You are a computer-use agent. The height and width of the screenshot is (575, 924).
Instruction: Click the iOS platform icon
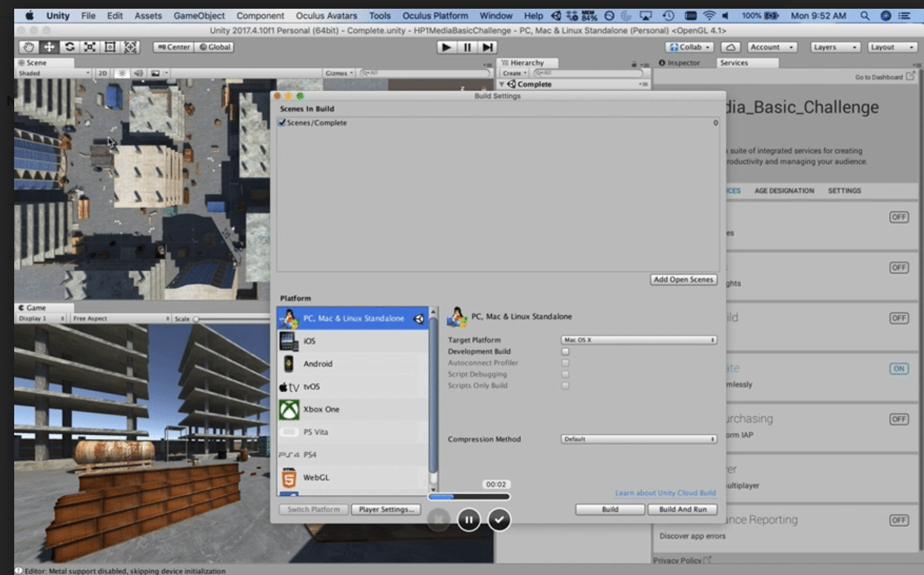[289, 341]
